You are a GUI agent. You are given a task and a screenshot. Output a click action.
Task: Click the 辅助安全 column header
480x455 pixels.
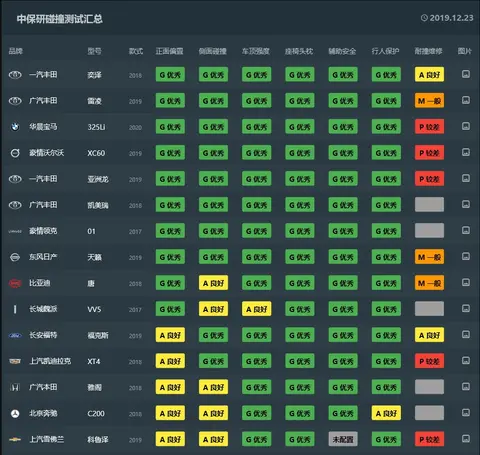pyautogui.click(x=342, y=51)
